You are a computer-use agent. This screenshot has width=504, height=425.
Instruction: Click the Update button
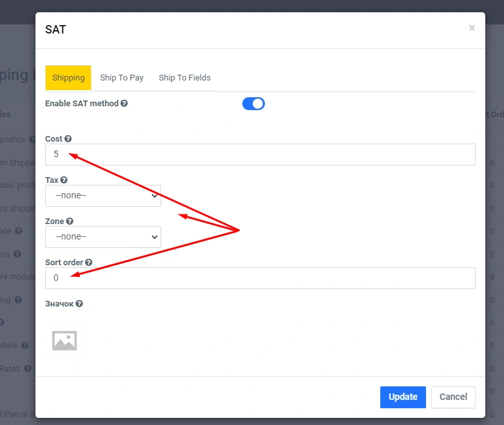click(403, 397)
